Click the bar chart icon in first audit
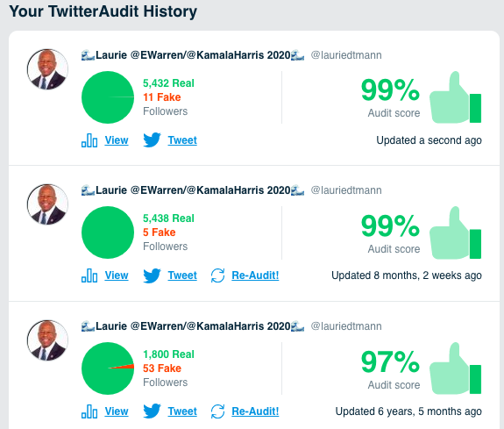The height and width of the screenshot is (429, 504). coord(89,140)
